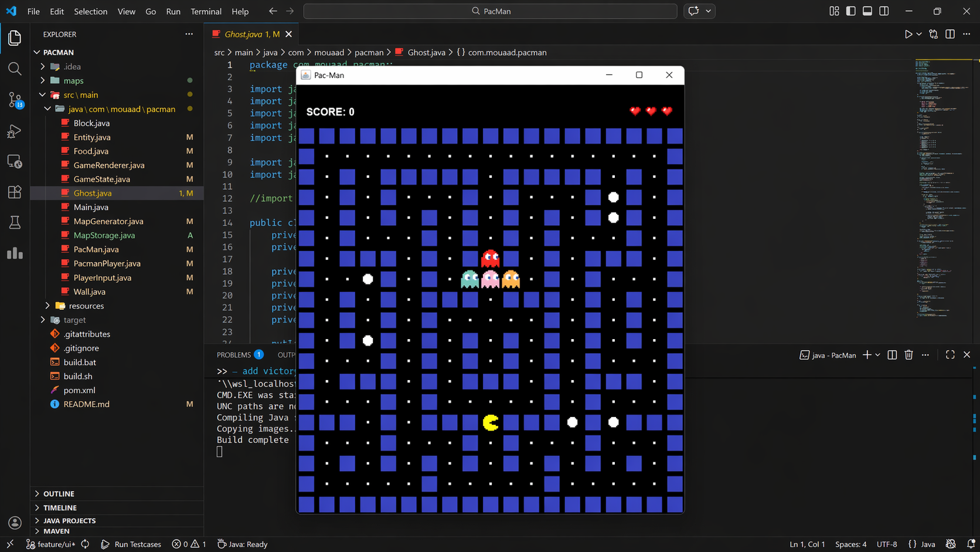Click Spaces: 4 indentation setting
Viewport: 980px width, 552px height.
pos(850,544)
